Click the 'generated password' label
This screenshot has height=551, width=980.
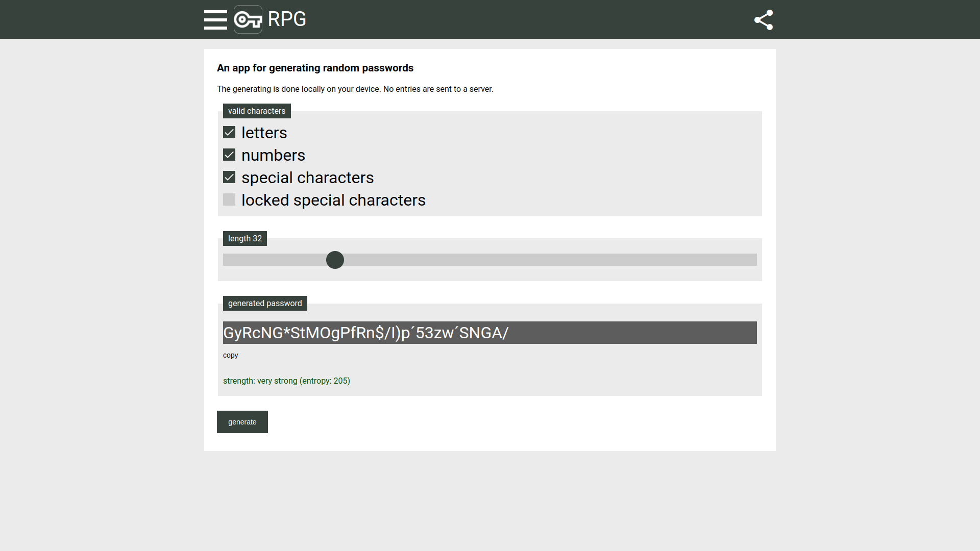click(265, 304)
